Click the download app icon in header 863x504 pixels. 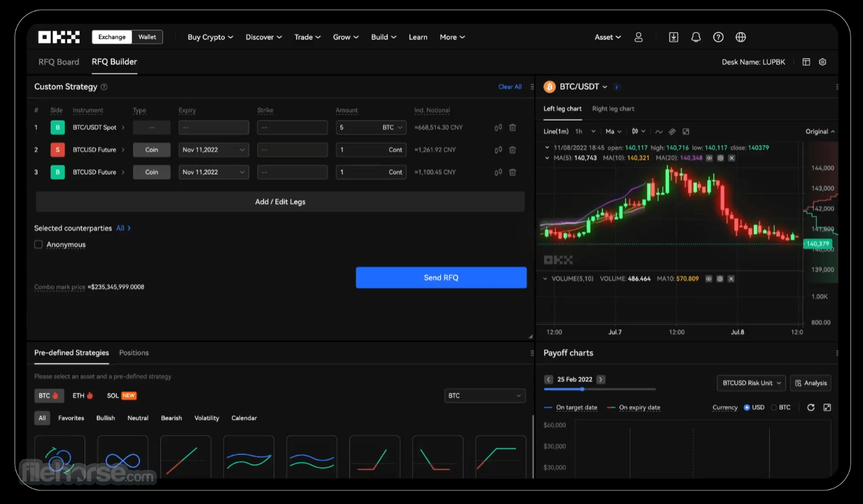pos(673,37)
